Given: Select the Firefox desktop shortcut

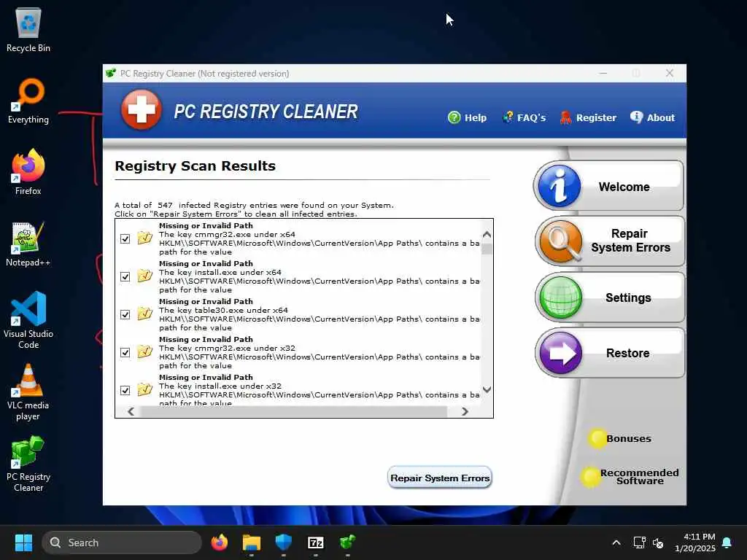Looking at the screenshot, I should 28,172.
